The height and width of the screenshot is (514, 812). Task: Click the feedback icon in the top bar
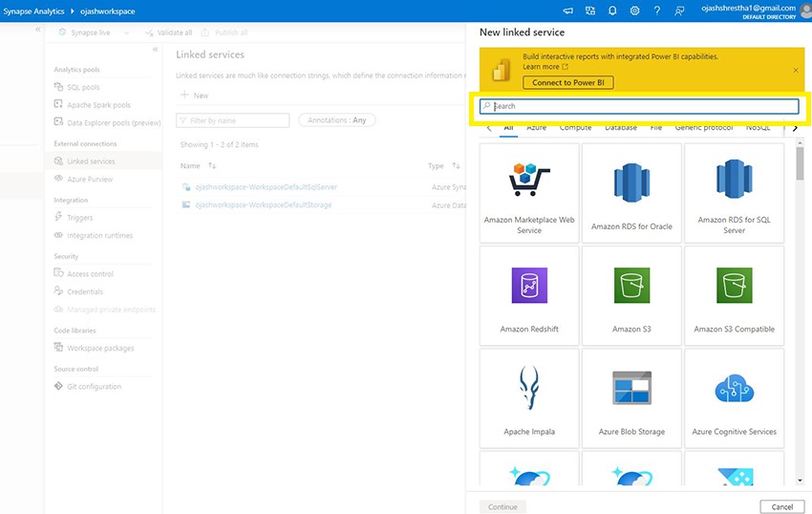[679, 11]
